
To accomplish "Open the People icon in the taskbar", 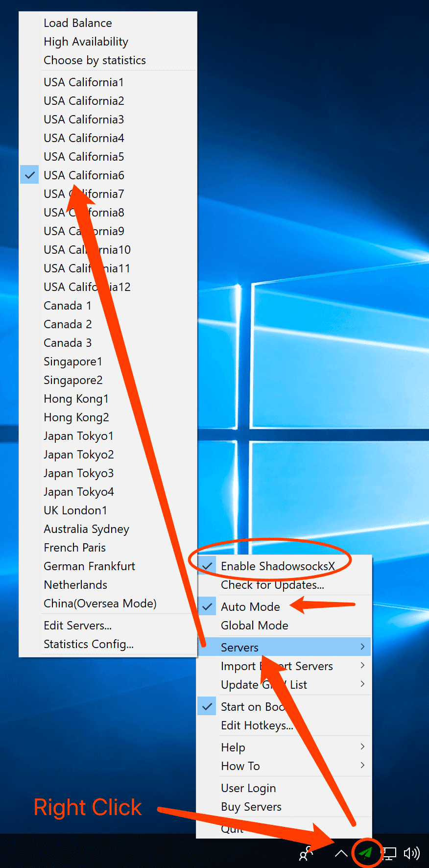I will coord(306,854).
